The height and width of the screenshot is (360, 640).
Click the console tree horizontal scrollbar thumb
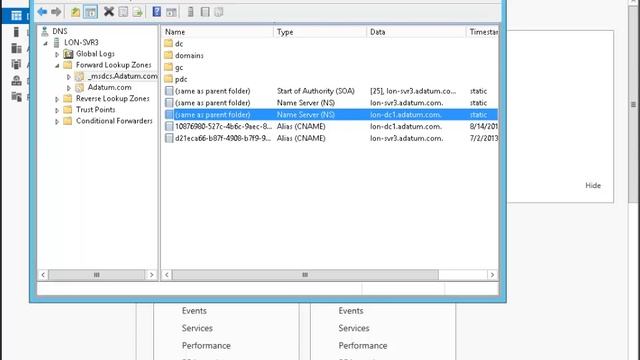point(97,275)
